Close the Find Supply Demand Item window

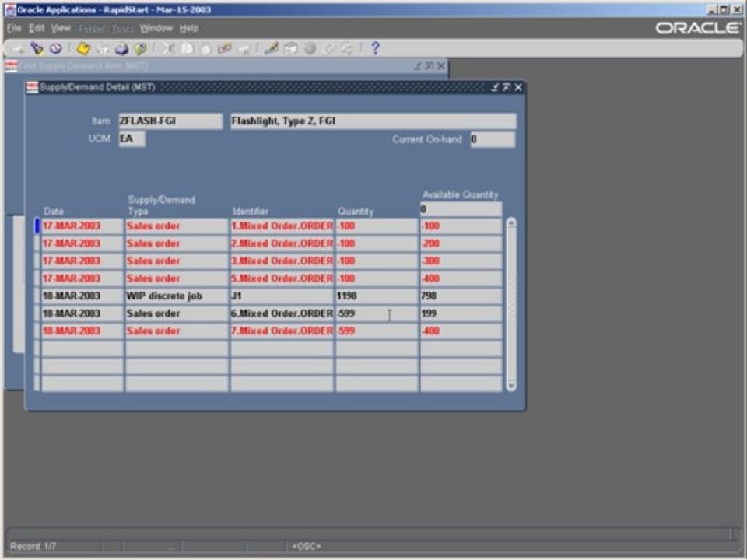441,65
